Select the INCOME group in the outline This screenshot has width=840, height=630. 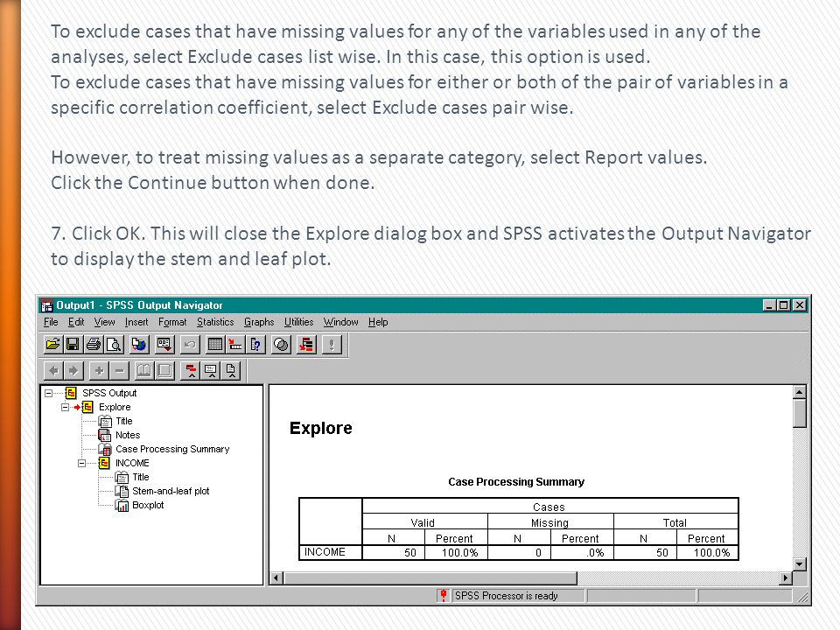pos(132,463)
